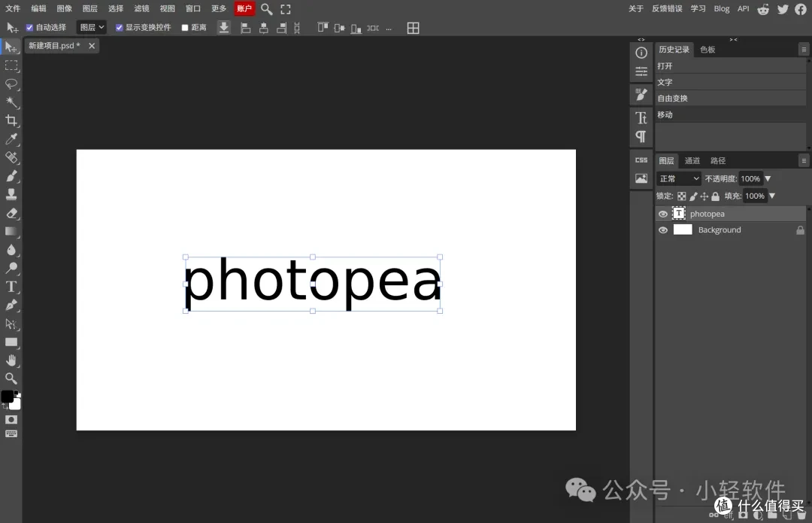Open the layers panel options menu
This screenshot has height=523, width=812.
click(804, 161)
